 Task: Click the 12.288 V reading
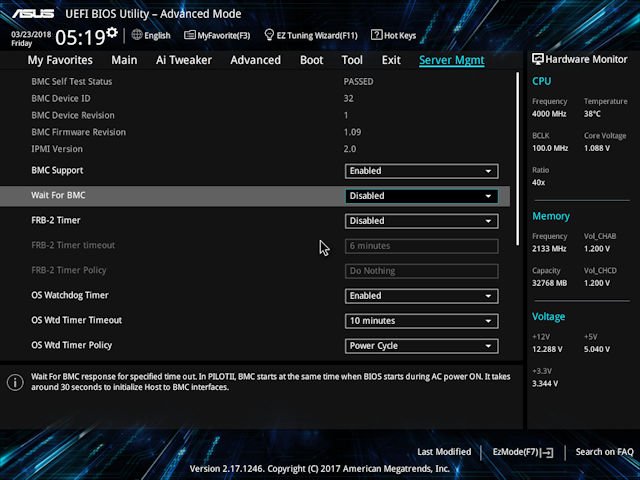(x=547, y=349)
